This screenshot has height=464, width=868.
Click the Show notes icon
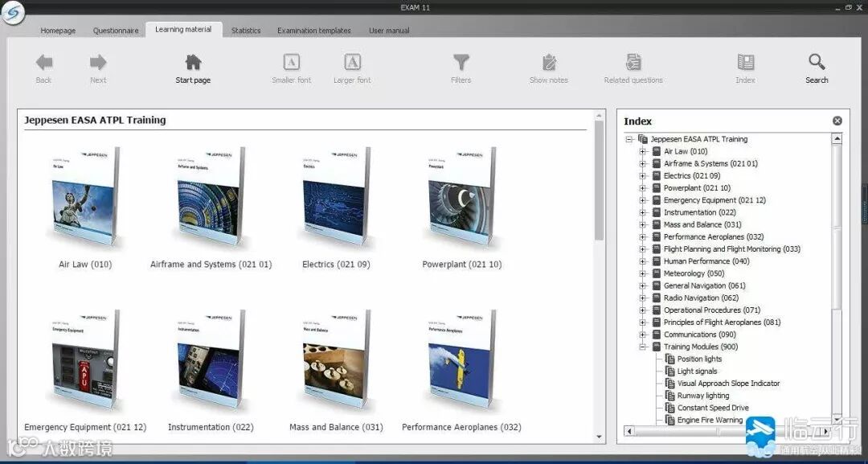tap(549, 63)
